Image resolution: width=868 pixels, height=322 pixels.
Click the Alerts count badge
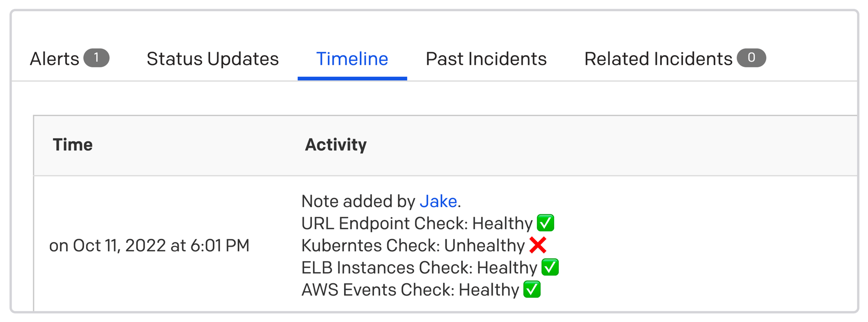point(96,58)
